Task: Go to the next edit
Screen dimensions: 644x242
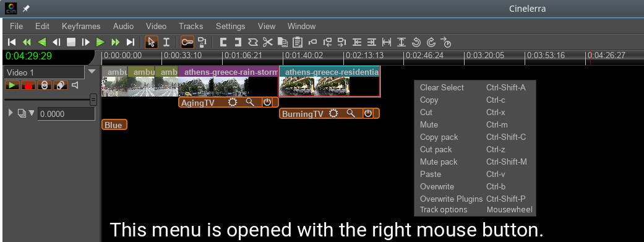Action: [x=372, y=42]
